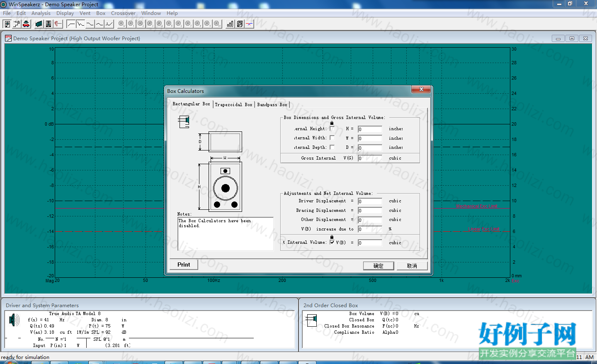
Task: Click the driver memory 7 icon
Action: tap(188, 24)
